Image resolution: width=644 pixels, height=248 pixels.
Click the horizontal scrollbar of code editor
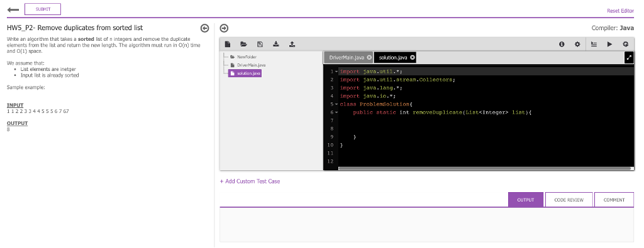(x=485, y=168)
